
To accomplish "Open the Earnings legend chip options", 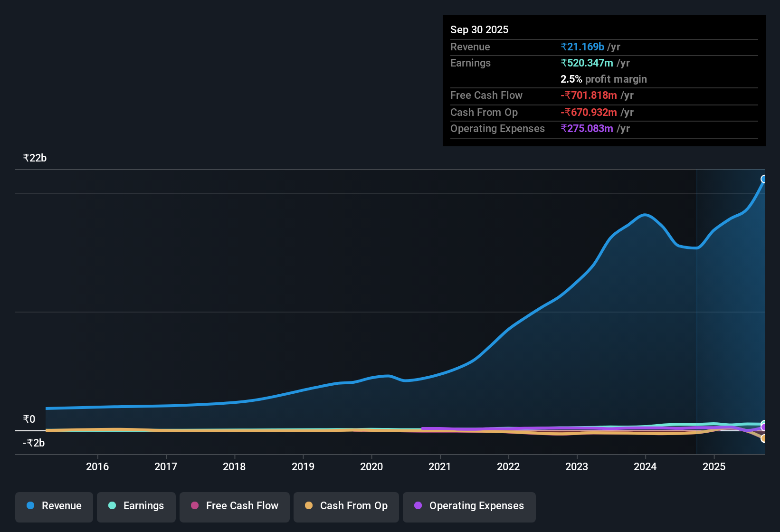I will [x=136, y=507].
